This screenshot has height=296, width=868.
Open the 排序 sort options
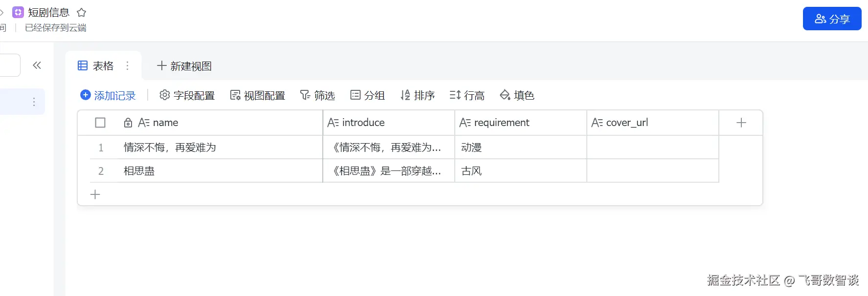(418, 95)
